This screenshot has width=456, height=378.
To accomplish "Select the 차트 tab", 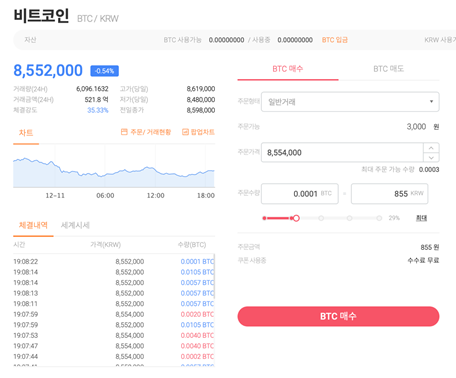I will click(26, 133).
